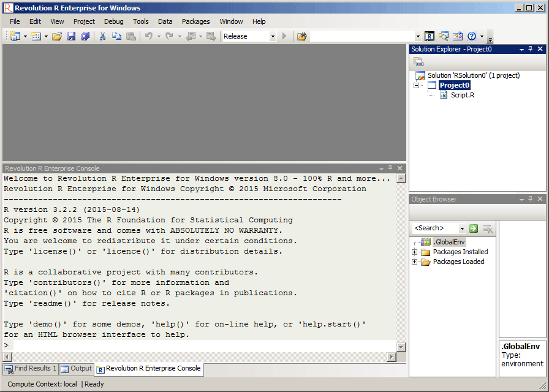The height and width of the screenshot is (392, 549).
Task: Open the Tools menu
Action: point(141,21)
